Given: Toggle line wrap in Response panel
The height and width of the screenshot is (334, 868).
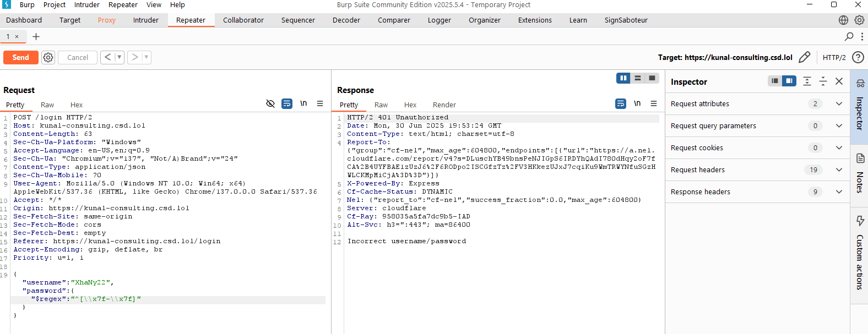Looking at the screenshot, I should tap(621, 103).
